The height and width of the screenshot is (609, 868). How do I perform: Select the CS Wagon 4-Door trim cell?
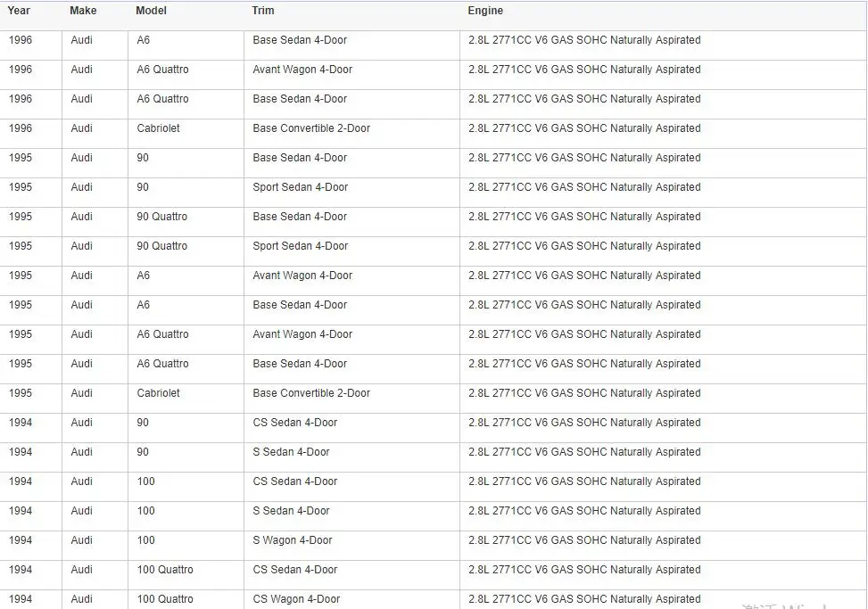pyautogui.click(x=296, y=599)
